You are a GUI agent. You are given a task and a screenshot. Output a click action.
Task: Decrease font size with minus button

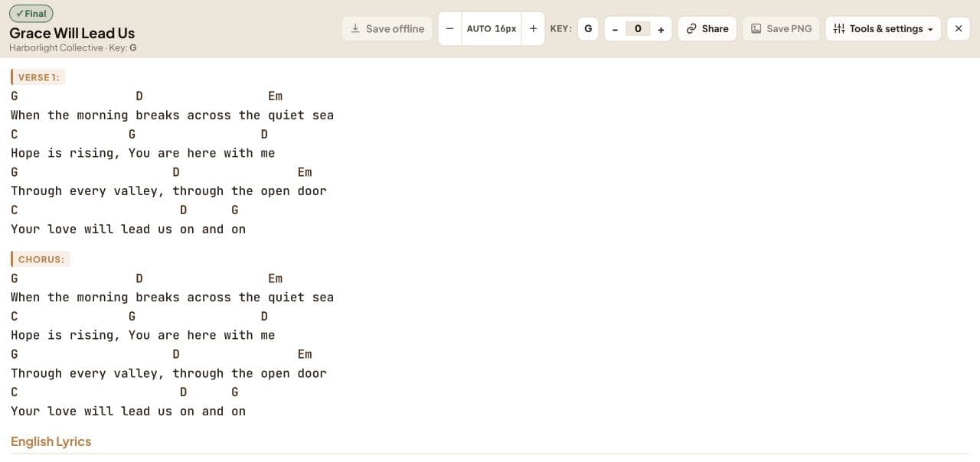tap(449, 28)
